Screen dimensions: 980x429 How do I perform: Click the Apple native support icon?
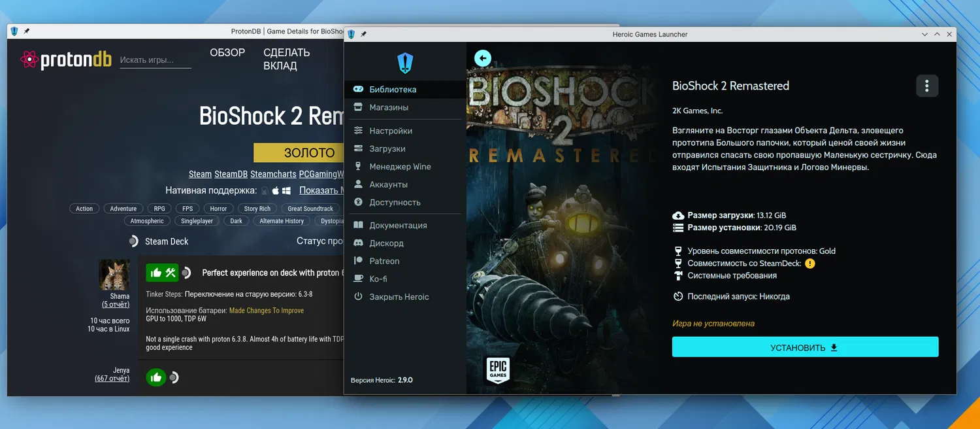[276, 191]
